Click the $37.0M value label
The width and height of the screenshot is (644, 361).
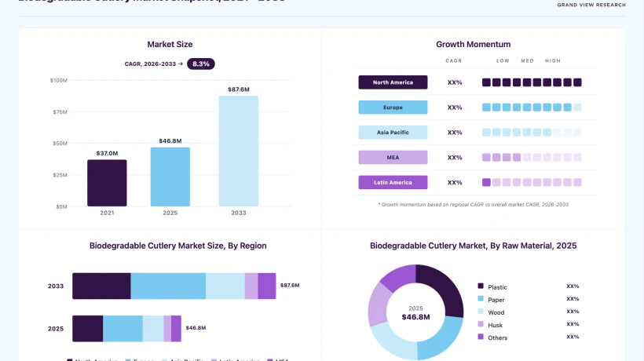pos(107,154)
